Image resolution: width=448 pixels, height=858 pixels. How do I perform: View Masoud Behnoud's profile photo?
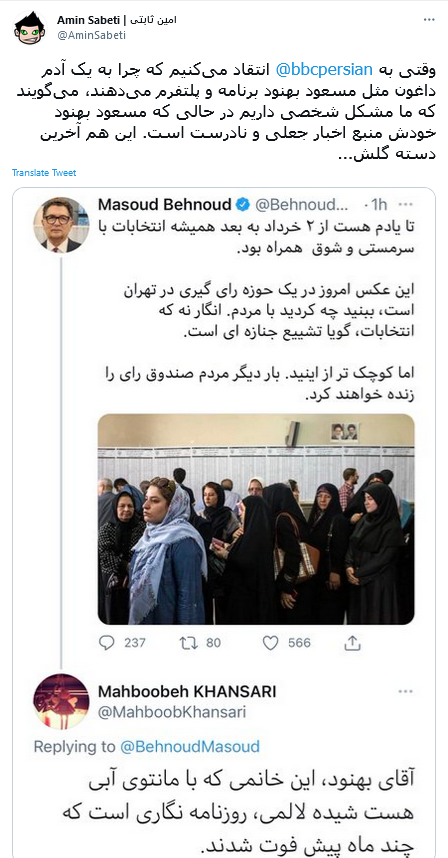pos(61,224)
